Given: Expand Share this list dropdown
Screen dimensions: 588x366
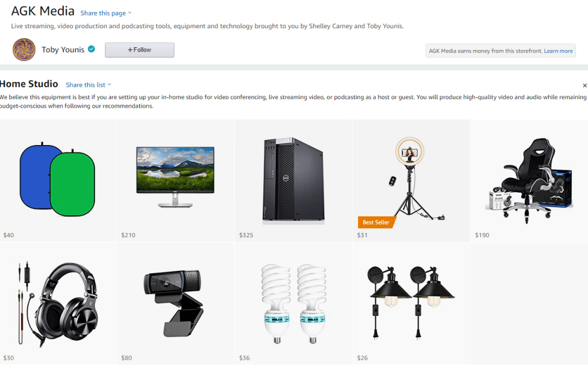Looking at the screenshot, I should [x=89, y=85].
